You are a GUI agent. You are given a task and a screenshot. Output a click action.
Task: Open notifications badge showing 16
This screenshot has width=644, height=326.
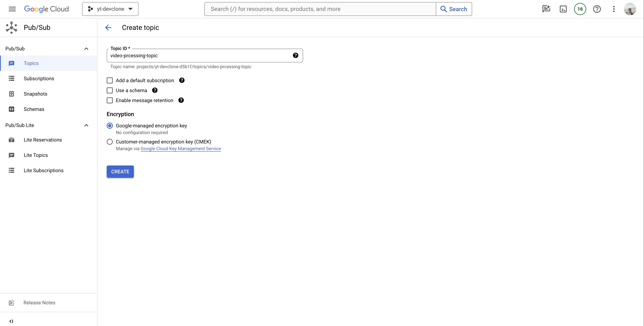pyautogui.click(x=580, y=9)
